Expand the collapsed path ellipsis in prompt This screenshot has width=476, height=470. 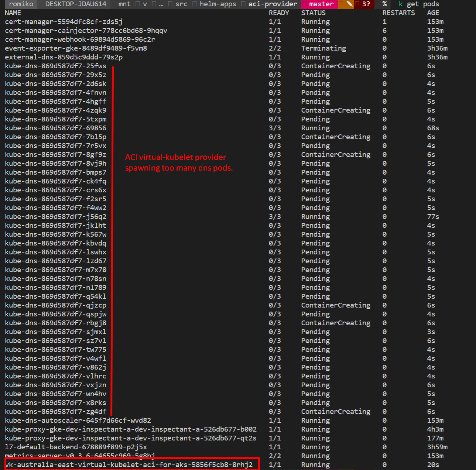click(160, 4)
